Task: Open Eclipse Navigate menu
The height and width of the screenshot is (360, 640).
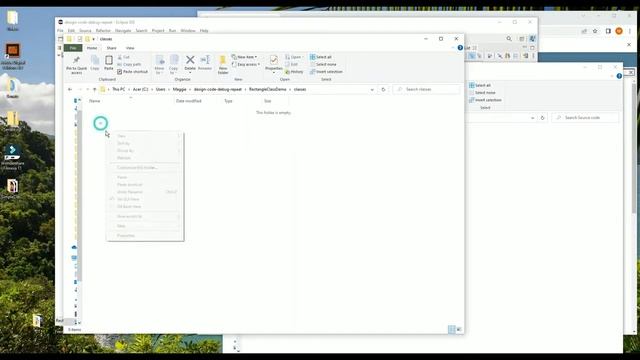Action: click(123, 31)
